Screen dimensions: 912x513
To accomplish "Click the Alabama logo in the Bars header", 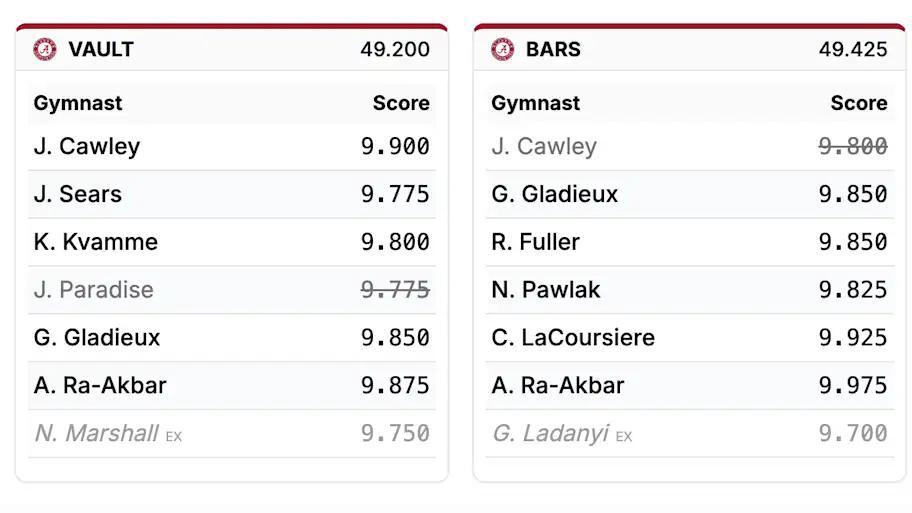I will pos(503,49).
